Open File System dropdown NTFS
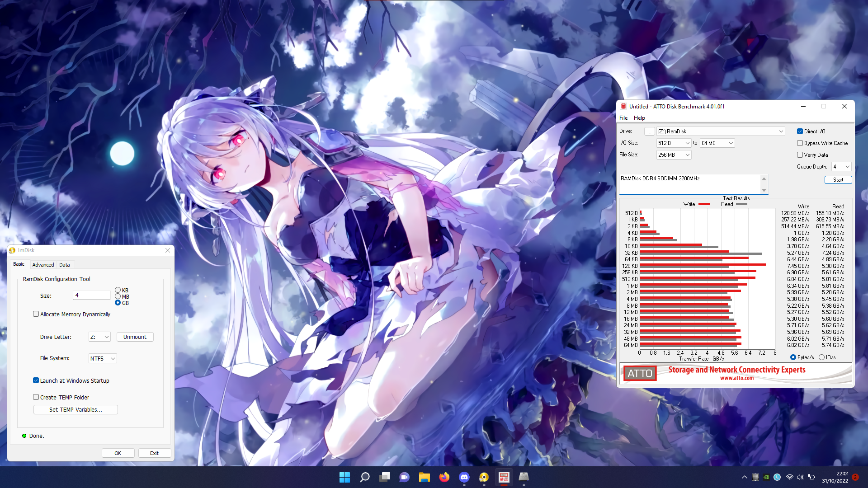Image resolution: width=868 pixels, height=488 pixels. pos(103,358)
